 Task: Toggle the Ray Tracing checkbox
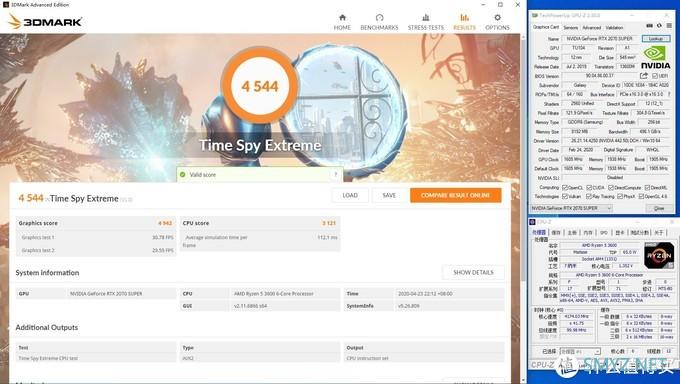coord(589,197)
